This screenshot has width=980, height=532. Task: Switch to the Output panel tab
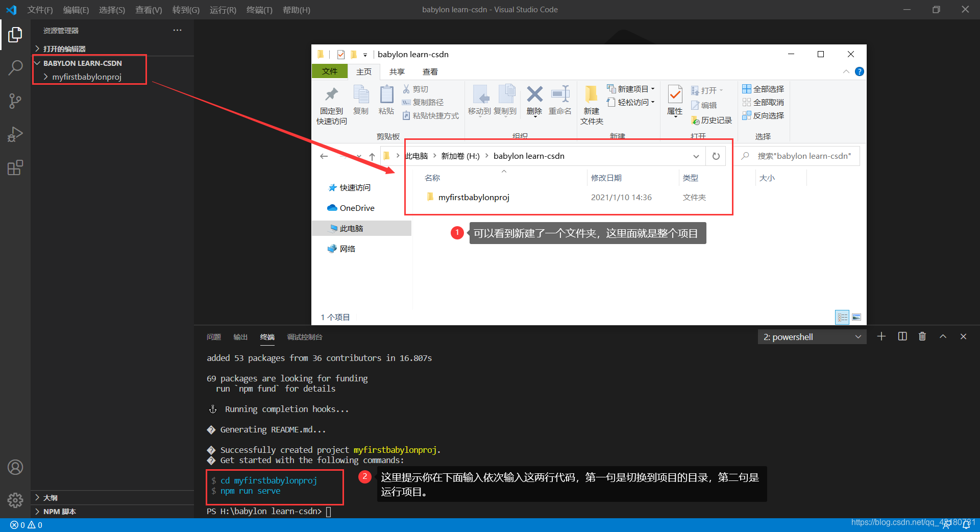[240, 337]
